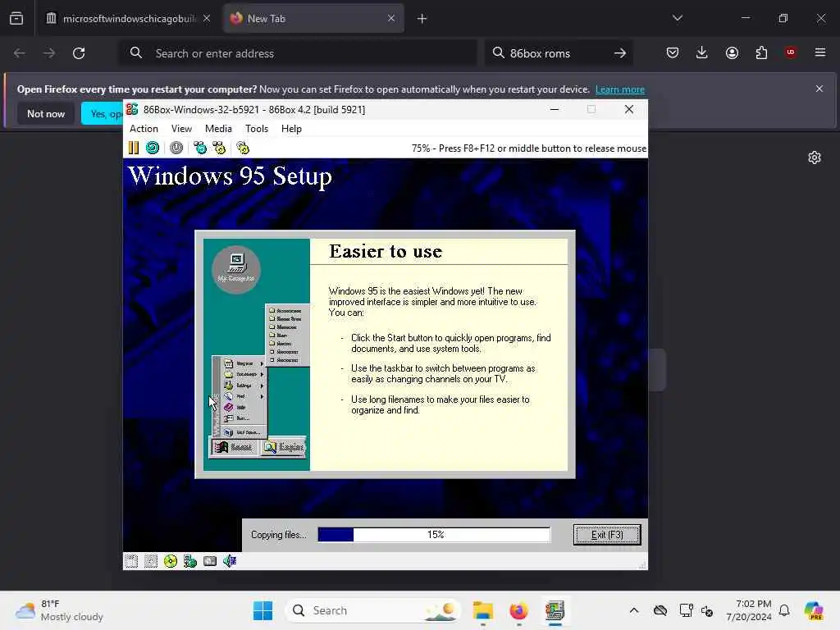Viewport: 840px width, 630px height.
Task: Open the View menu in 86Box
Action: 181,129
